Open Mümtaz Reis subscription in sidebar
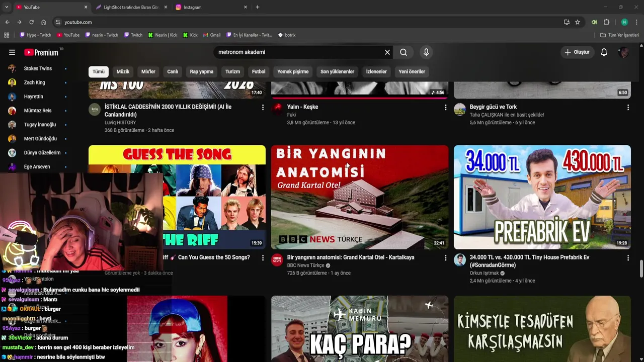The image size is (644, 362). pyautogui.click(x=38, y=111)
